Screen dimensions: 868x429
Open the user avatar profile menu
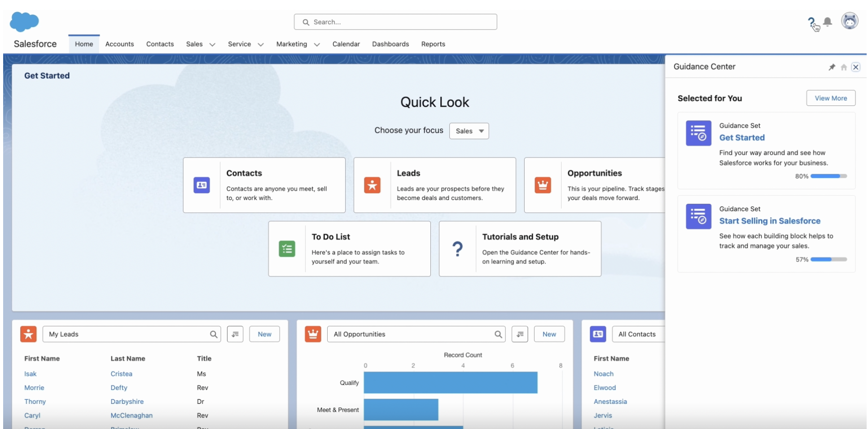(x=849, y=21)
